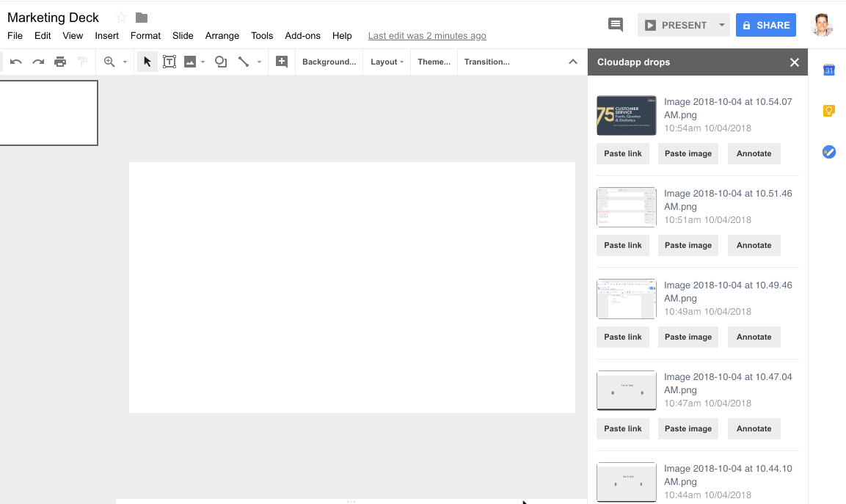Click Paste link for 10.47.04 AM image
Viewport: 846px width, 504px height.
[x=623, y=428]
